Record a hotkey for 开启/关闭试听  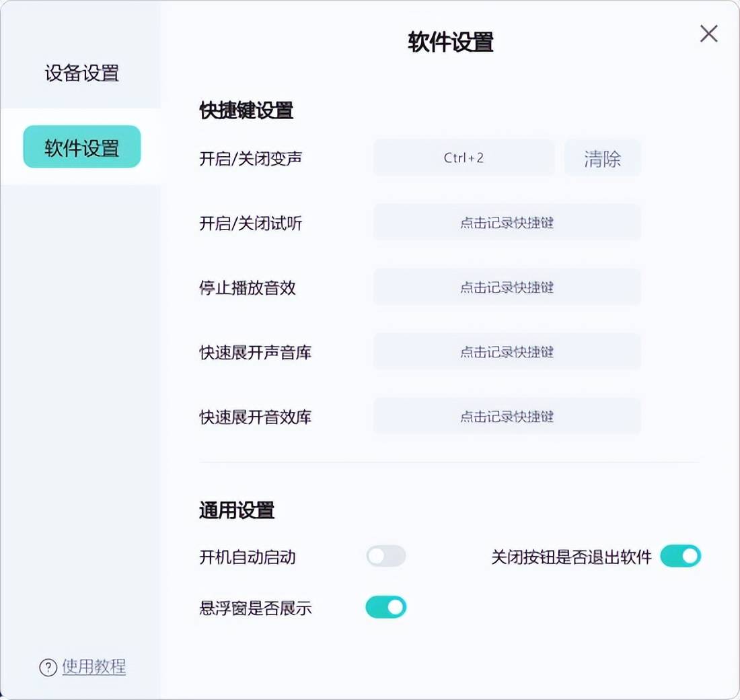click(x=507, y=223)
